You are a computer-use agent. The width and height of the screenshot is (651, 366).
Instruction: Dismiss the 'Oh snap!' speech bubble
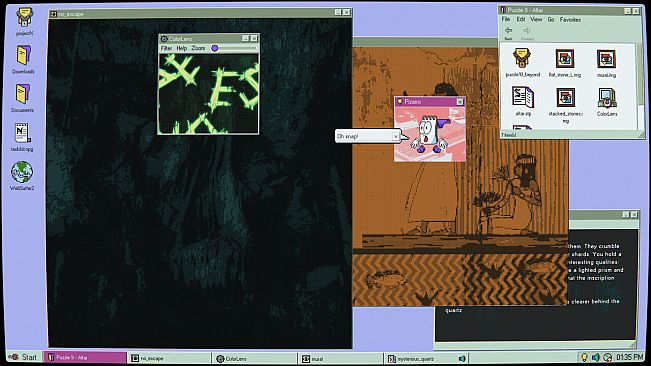click(396, 136)
